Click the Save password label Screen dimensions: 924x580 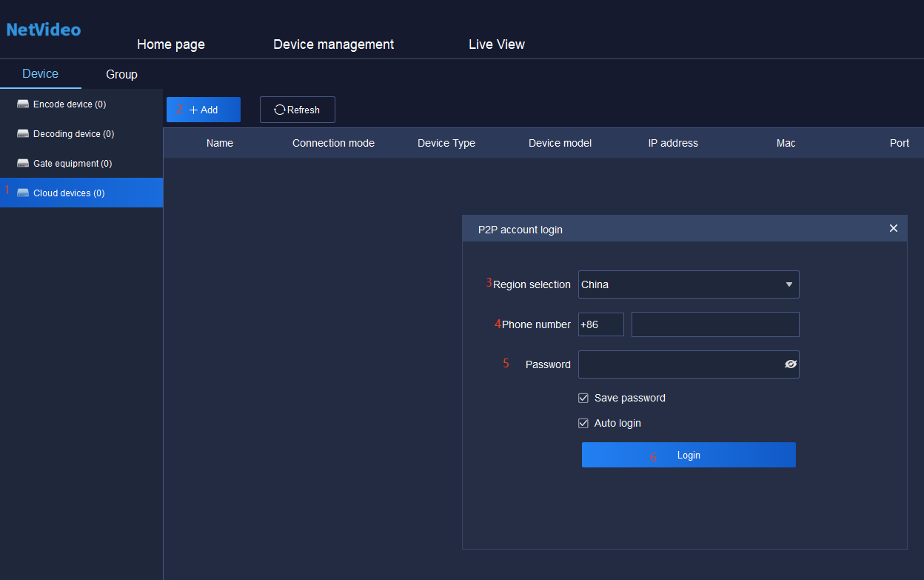tap(630, 398)
